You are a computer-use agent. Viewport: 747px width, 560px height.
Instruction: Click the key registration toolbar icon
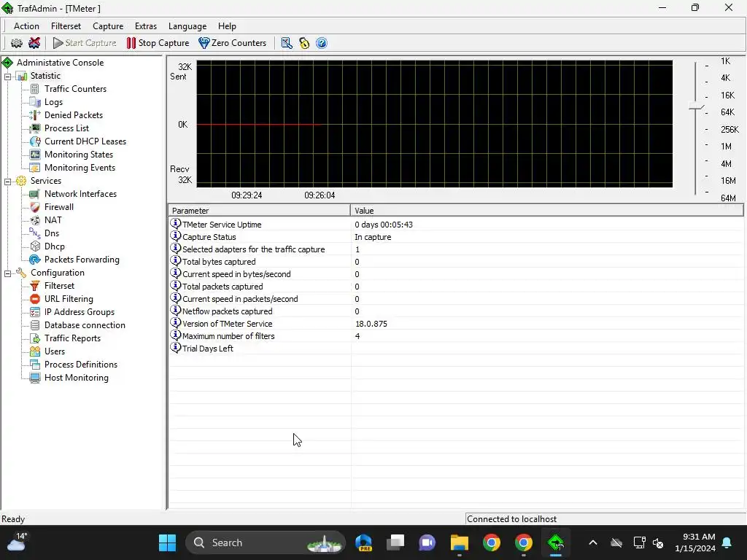coord(304,43)
